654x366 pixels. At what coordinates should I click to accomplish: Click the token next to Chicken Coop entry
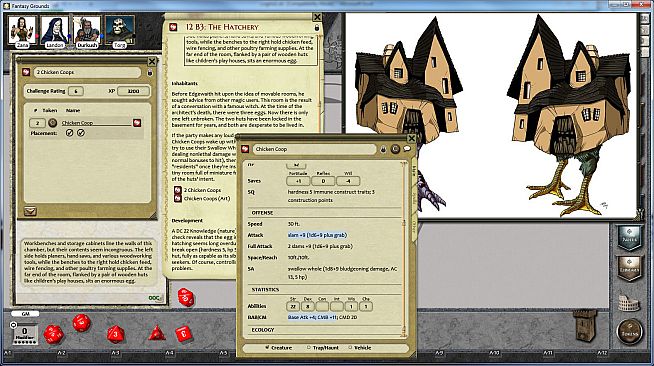coord(53,123)
